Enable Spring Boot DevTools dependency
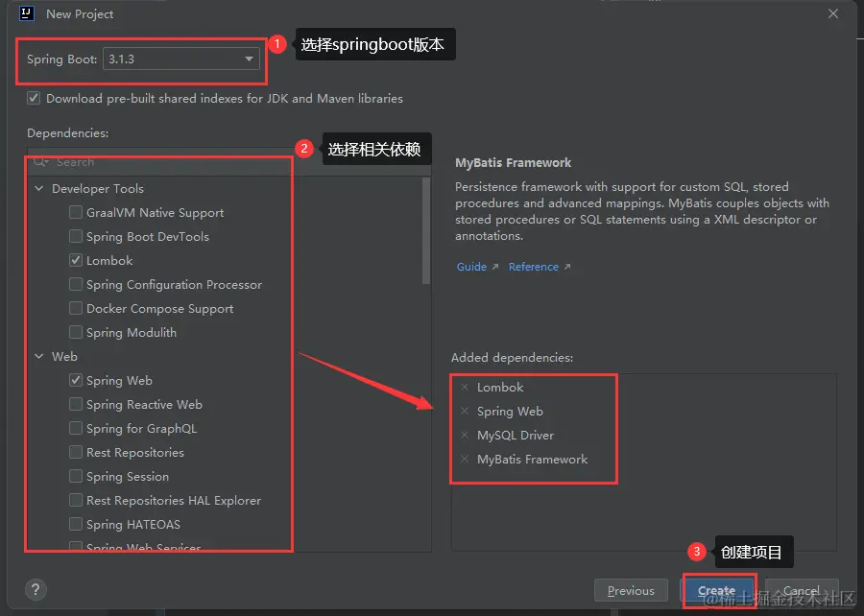The width and height of the screenshot is (864, 616). coord(76,236)
